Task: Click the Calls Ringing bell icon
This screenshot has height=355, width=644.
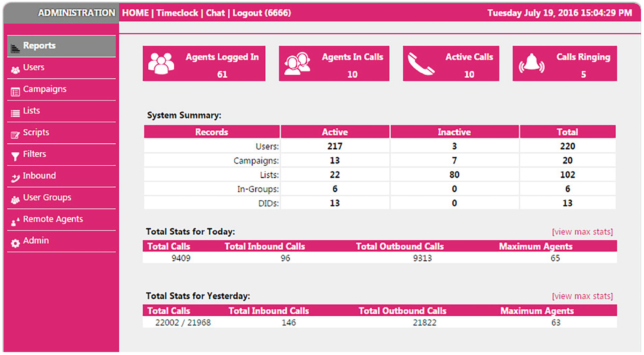Action: coord(532,64)
